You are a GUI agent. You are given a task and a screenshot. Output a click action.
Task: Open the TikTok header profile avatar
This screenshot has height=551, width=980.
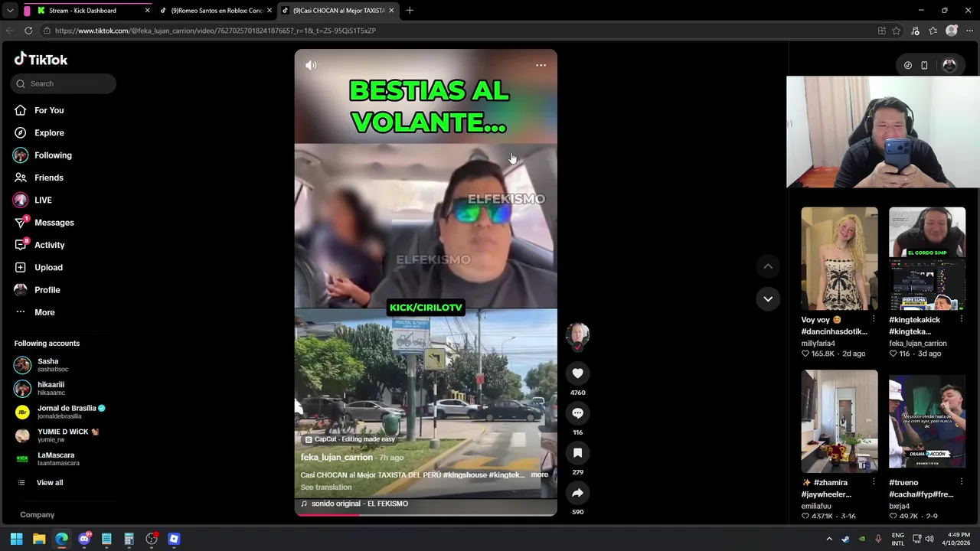949,66
